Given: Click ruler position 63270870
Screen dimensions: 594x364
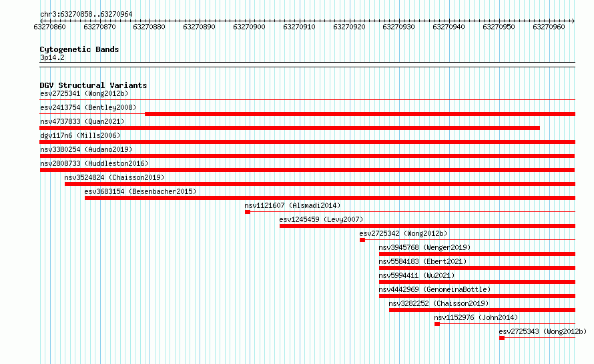Looking at the screenshot, I should tap(99, 27).
